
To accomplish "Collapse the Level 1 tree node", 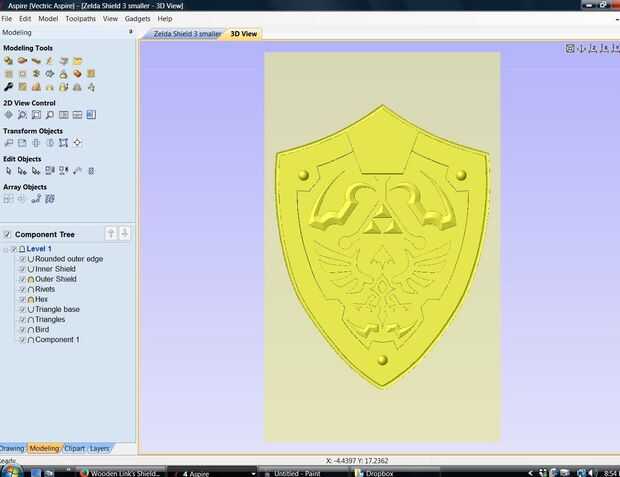I will 6,249.
